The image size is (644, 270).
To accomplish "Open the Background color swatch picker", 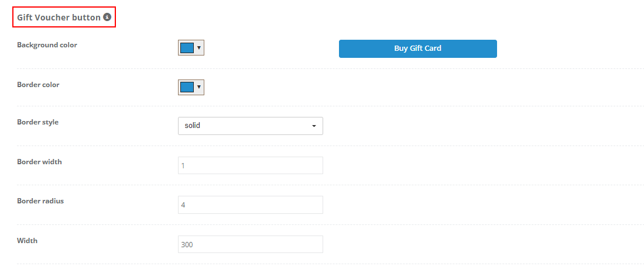I will (187, 47).
